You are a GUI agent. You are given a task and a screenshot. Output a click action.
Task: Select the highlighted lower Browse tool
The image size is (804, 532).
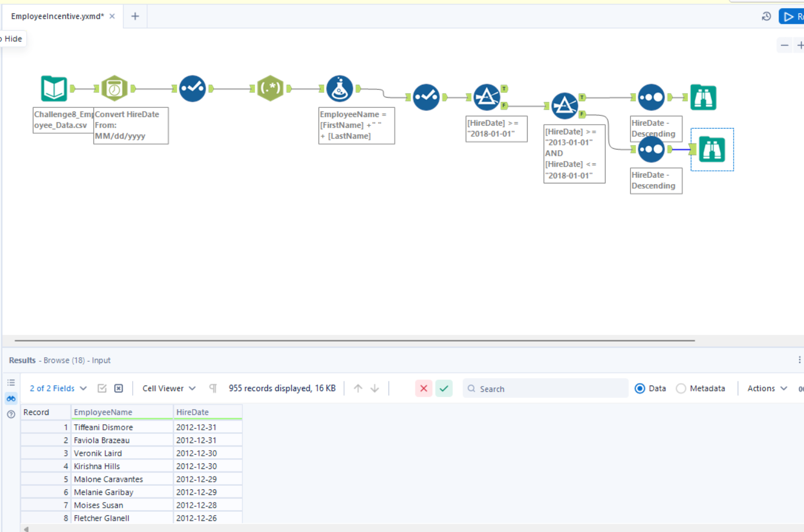click(x=712, y=149)
